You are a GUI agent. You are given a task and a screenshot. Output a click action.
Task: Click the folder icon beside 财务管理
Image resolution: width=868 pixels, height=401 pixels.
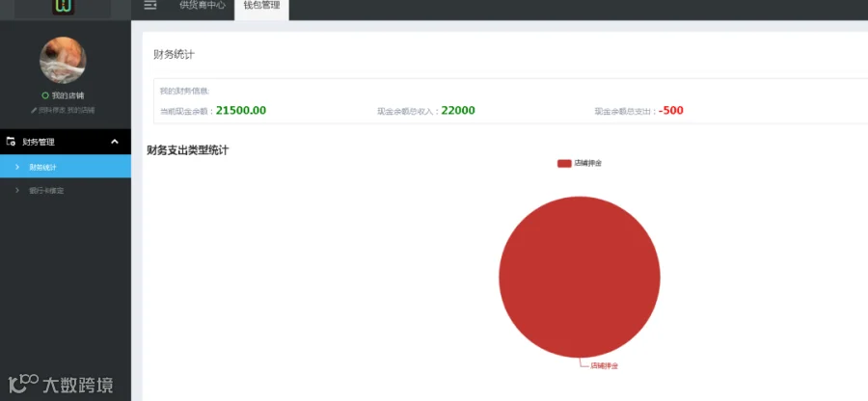point(11,142)
